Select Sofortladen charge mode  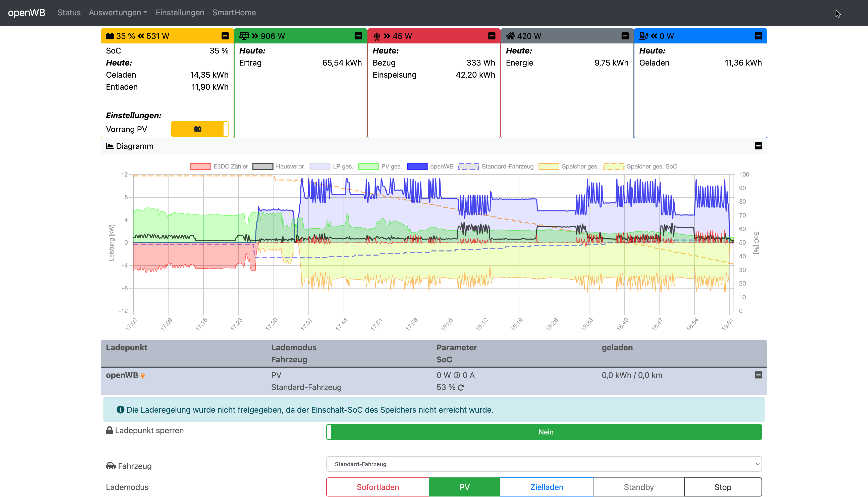(x=377, y=487)
